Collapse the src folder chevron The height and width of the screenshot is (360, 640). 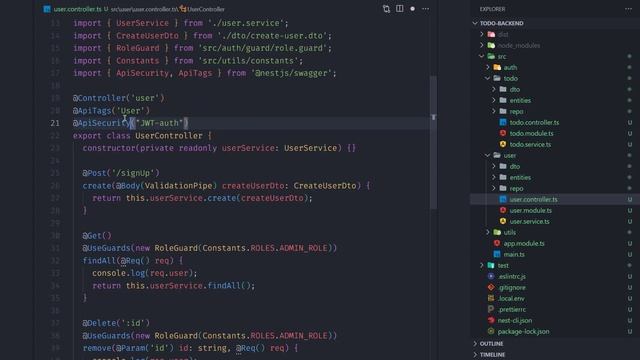pyautogui.click(x=482, y=56)
